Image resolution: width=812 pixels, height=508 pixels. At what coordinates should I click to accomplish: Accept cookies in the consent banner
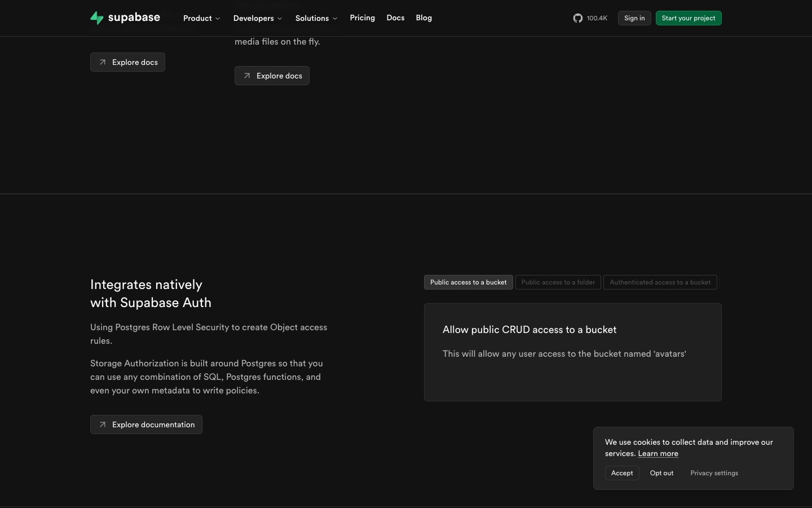click(621, 473)
